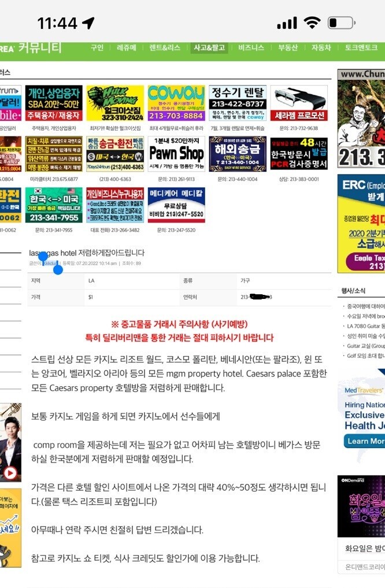Open news item 수요일 저녁에 bro
Screen dimensions: 385x588
coord(365,316)
